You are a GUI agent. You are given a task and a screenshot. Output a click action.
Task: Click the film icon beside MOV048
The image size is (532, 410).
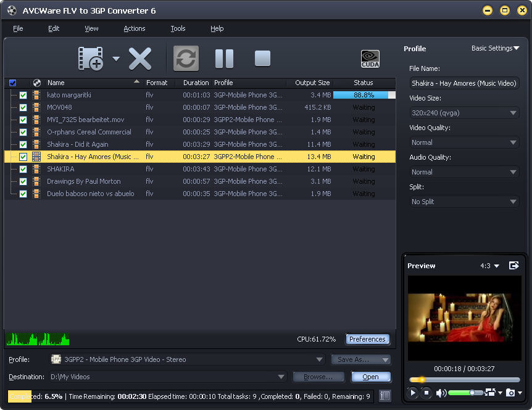point(36,107)
